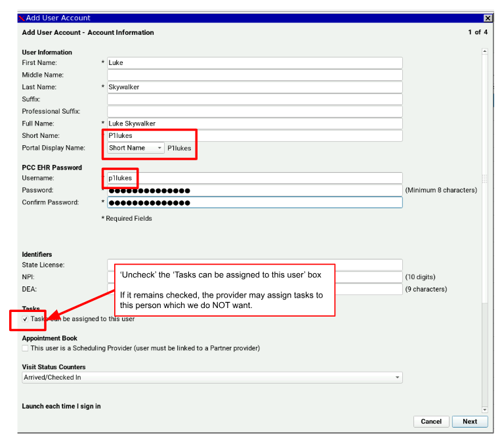Viewport: 504px width, 444px height.
Task: Click the 'User Information' heading
Action: 47,53
